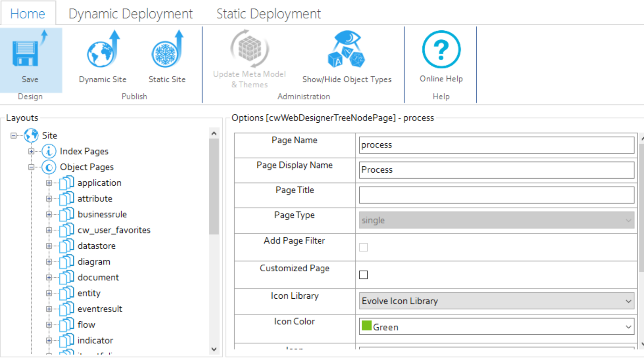Collapse the Object Pages tree node
Screen dimensions: 644x361
click(31, 167)
